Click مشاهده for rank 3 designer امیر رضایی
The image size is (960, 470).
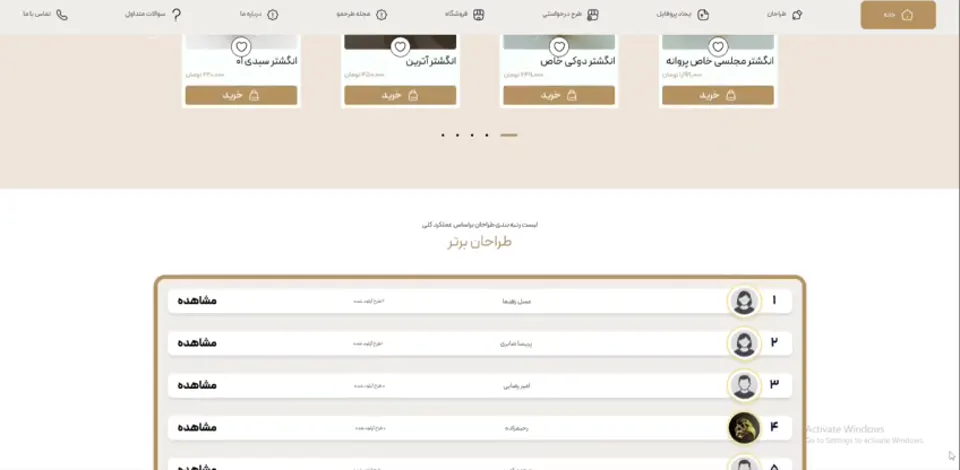point(197,385)
